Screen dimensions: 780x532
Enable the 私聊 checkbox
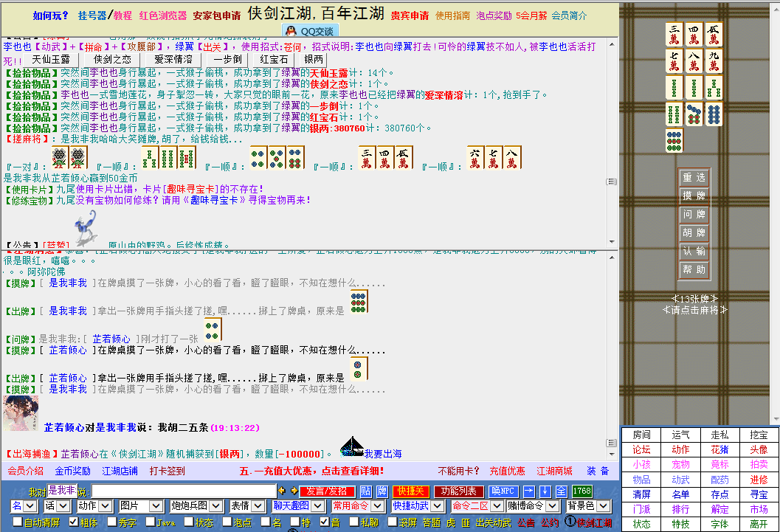click(354, 522)
